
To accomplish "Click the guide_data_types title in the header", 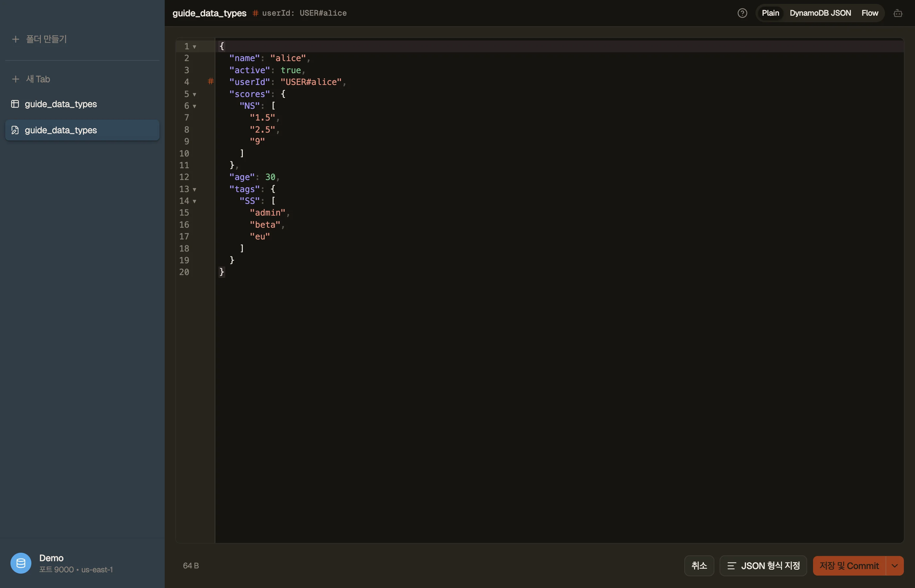I will (209, 13).
